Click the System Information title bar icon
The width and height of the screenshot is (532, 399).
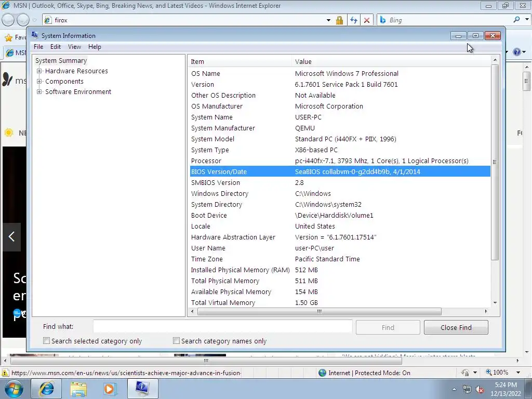point(35,35)
